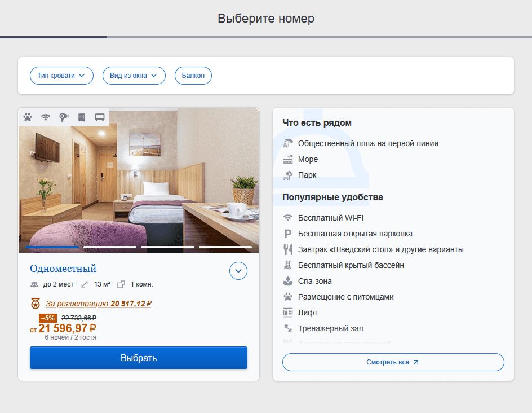Click the text 6 ночей / 2 гостя

70,337
